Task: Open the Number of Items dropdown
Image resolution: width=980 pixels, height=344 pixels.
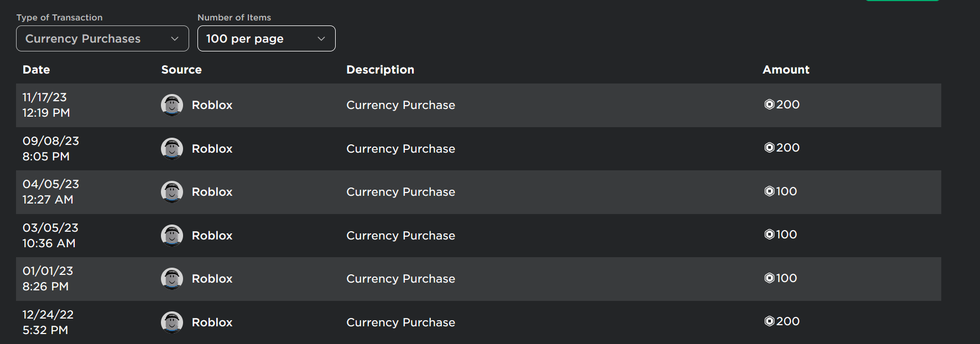Action: 267,38
